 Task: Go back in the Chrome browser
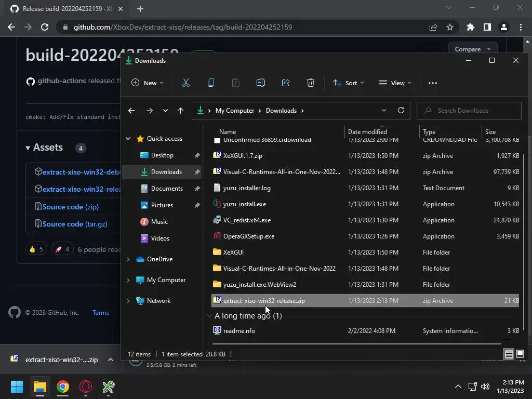coord(11,27)
